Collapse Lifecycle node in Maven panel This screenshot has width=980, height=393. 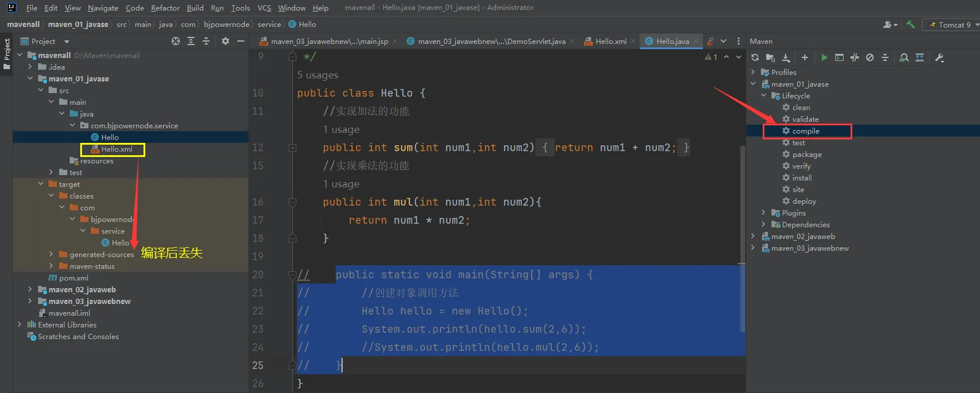(764, 95)
